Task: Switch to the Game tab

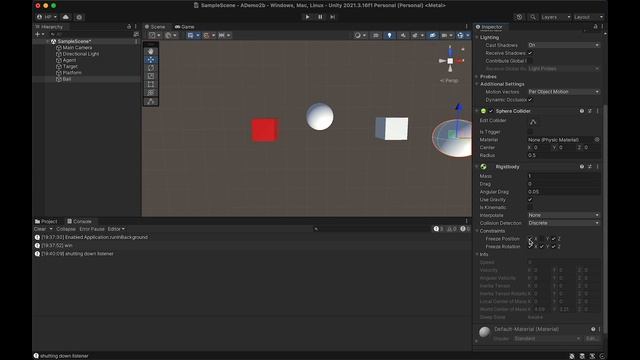Action: click(184, 27)
